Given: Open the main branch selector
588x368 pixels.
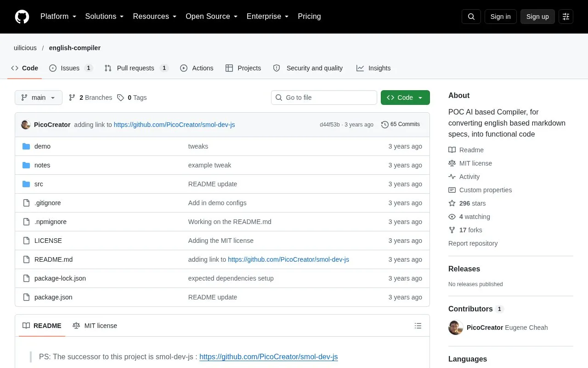Looking at the screenshot, I should (x=39, y=98).
